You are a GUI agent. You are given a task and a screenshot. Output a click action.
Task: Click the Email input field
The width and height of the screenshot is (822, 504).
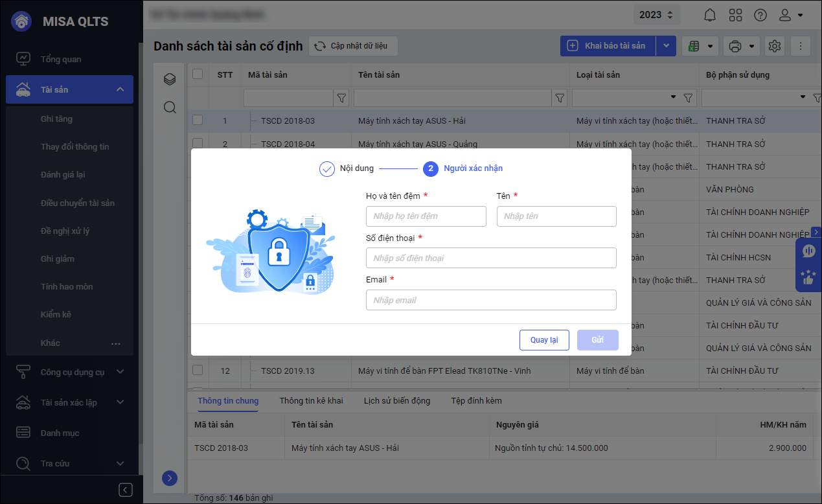491,300
